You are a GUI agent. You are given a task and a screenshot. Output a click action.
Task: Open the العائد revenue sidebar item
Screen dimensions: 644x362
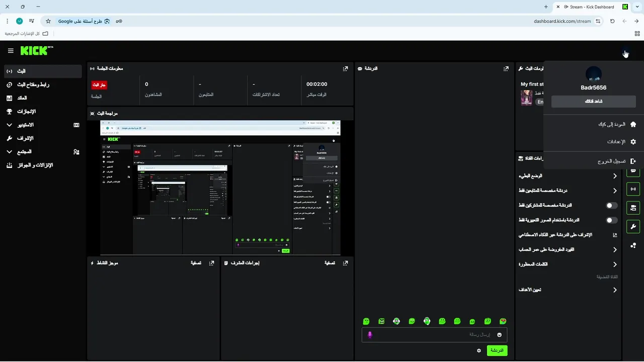[42, 98]
